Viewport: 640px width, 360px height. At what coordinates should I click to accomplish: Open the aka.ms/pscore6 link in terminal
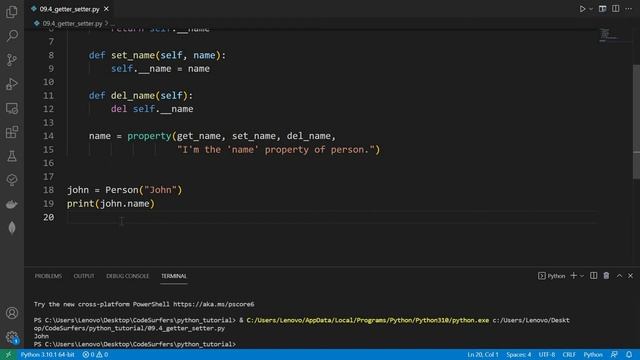[x=213, y=304]
